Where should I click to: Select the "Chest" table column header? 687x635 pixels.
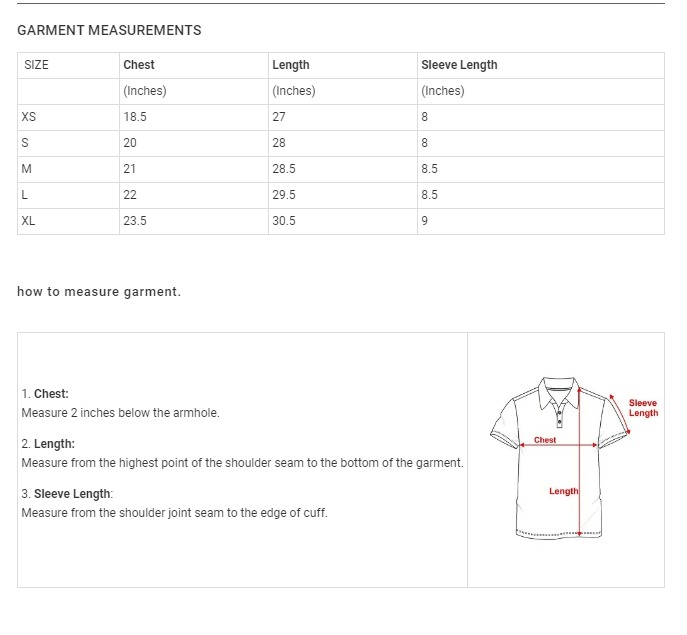[x=139, y=65]
